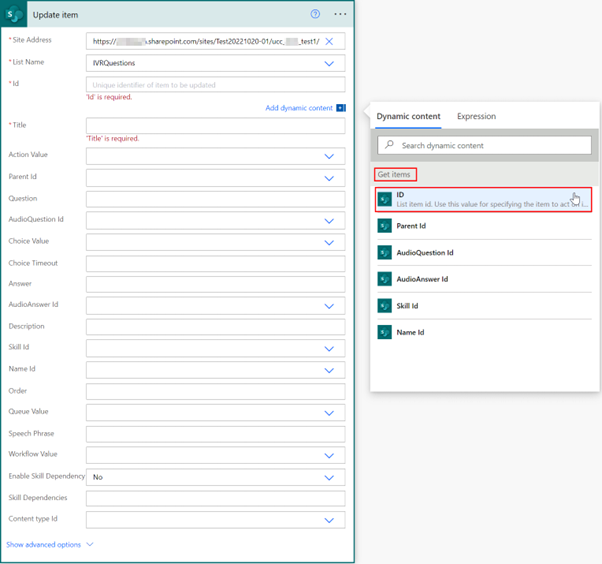Image resolution: width=602 pixels, height=564 pixels.
Task: Open the Parent Id dropdown in the form
Action: coord(329,178)
